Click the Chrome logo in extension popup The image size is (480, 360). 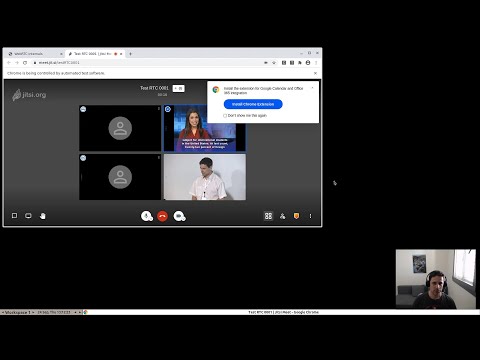click(x=216, y=89)
